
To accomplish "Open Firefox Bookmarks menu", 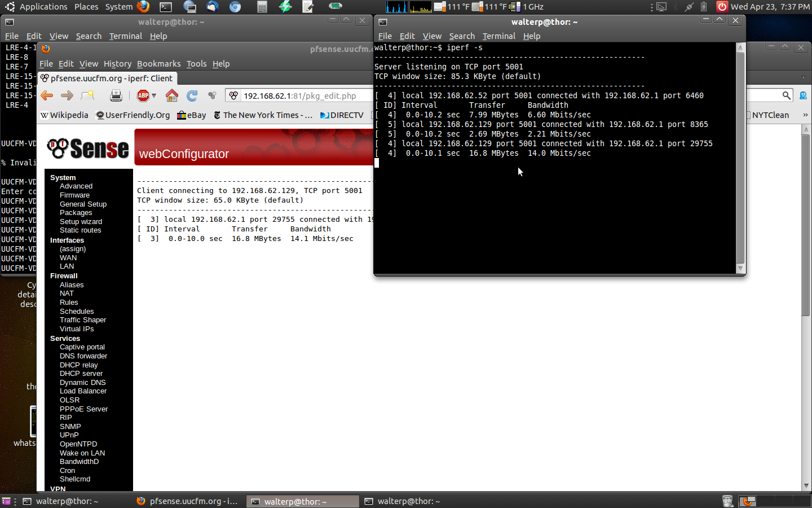I will coord(158,64).
